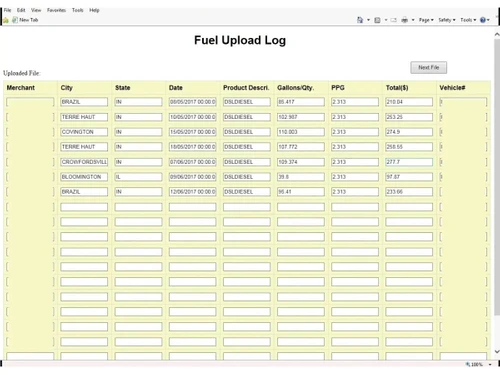Click the Date field 12/06/2017
Screen dimensions: 500x375
pos(192,192)
